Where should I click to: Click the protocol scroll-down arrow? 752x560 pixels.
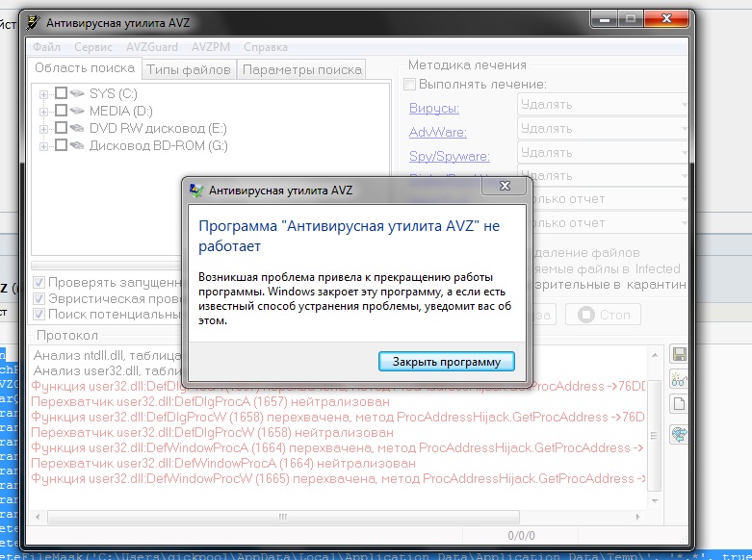coord(655,500)
